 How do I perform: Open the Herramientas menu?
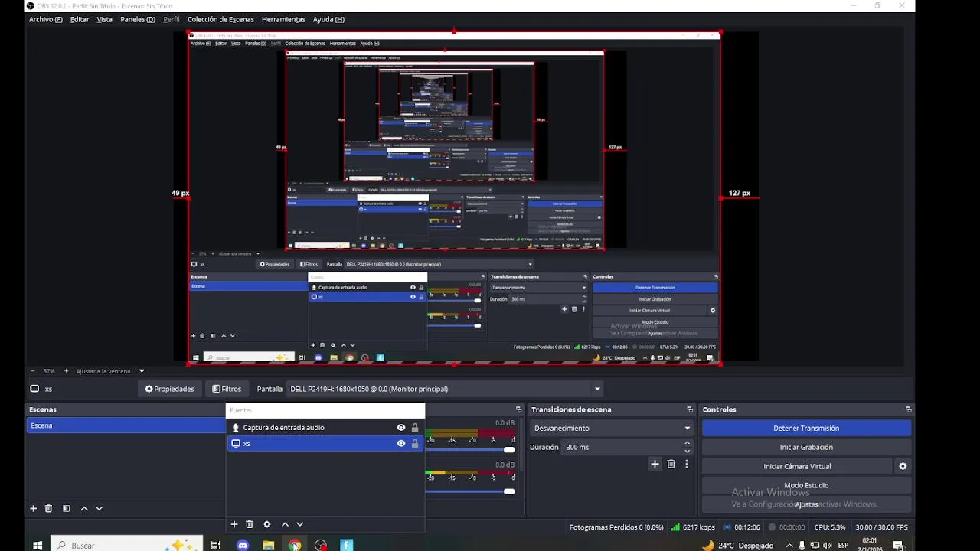[x=283, y=19]
